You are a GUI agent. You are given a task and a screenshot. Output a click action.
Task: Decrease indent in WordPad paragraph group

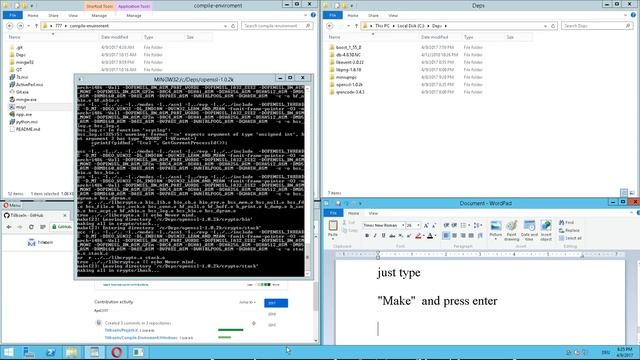click(x=446, y=225)
